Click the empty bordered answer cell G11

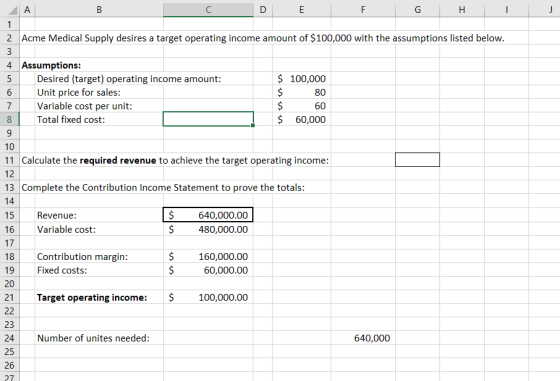417,160
